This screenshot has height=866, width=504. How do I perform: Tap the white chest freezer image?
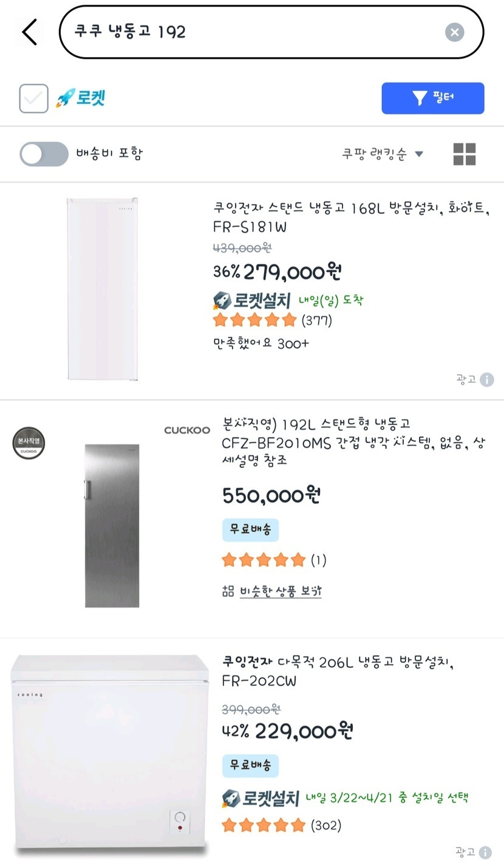(x=109, y=752)
